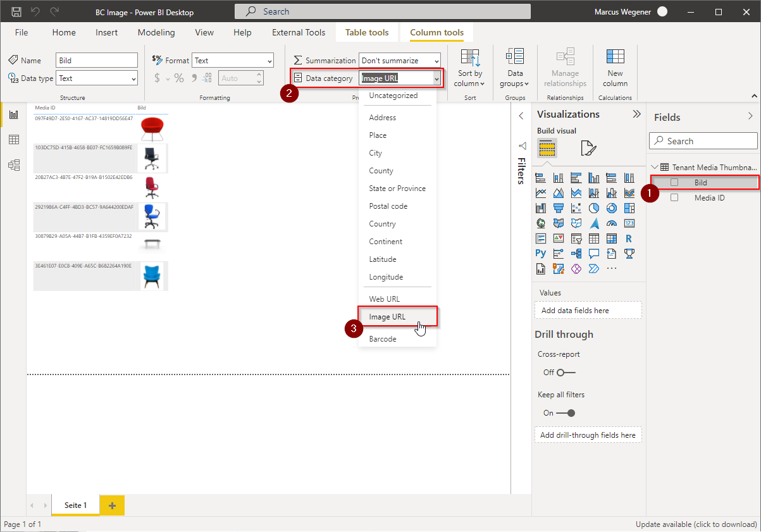761x532 pixels.
Task: Open the Format visual paintbrush icon
Action: [x=588, y=148]
